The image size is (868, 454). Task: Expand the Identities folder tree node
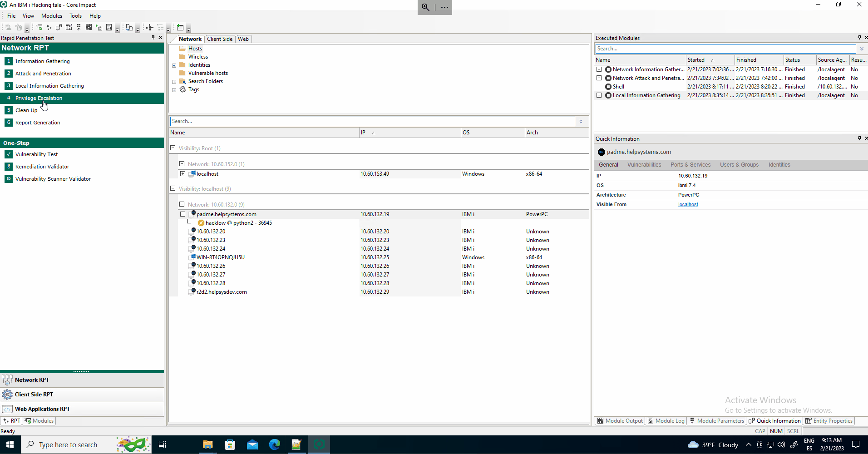click(x=174, y=65)
